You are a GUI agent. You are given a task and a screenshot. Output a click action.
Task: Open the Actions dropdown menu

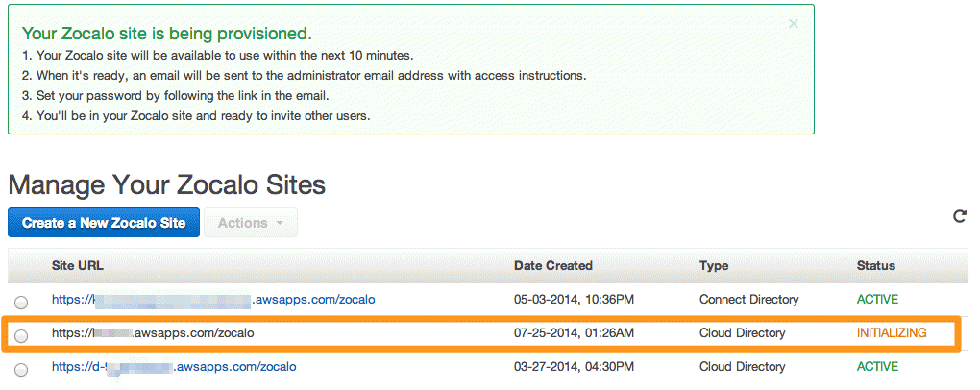[251, 223]
